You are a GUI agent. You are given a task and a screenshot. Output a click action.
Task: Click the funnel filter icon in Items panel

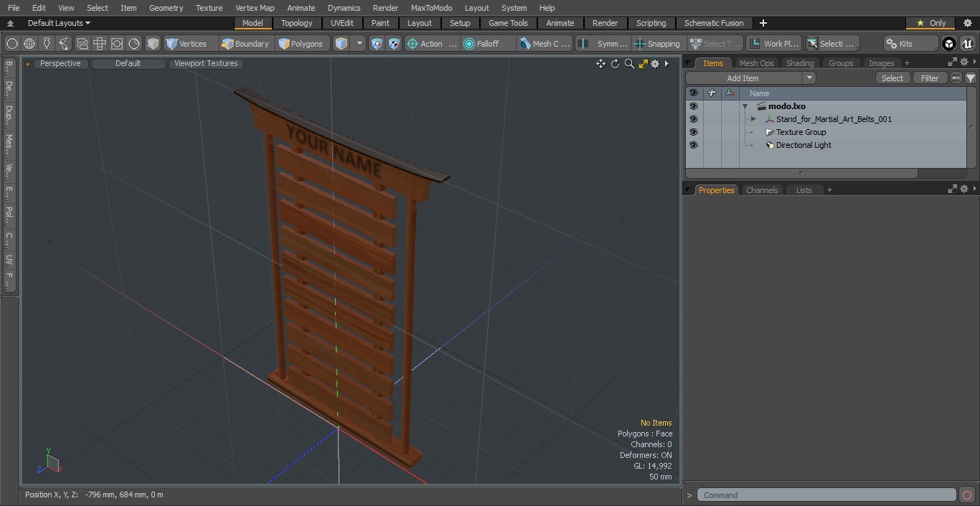pyautogui.click(x=970, y=78)
